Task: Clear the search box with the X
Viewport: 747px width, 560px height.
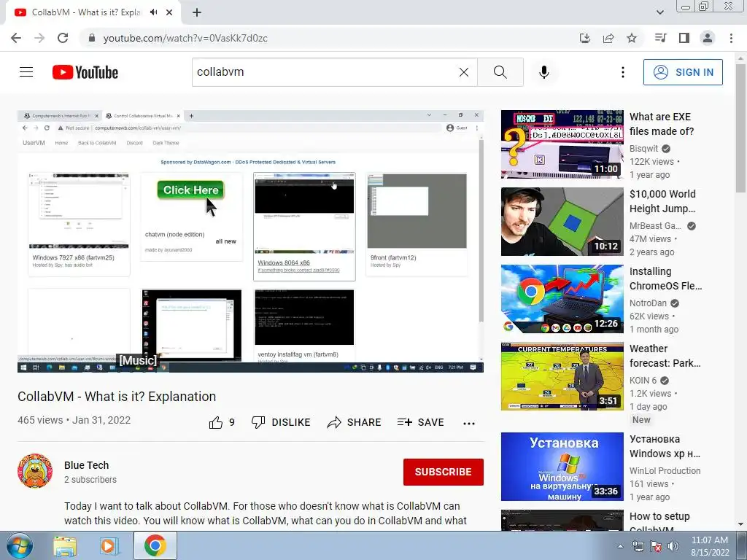Action: pyautogui.click(x=463, y=72)
